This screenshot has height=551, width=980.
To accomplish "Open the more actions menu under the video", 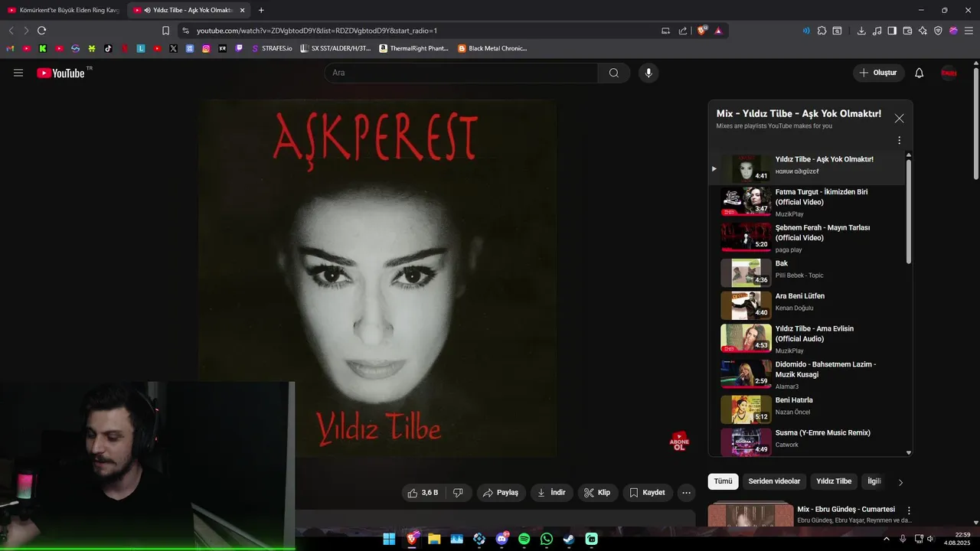I will pyautogui.click(x=687, y=493).
